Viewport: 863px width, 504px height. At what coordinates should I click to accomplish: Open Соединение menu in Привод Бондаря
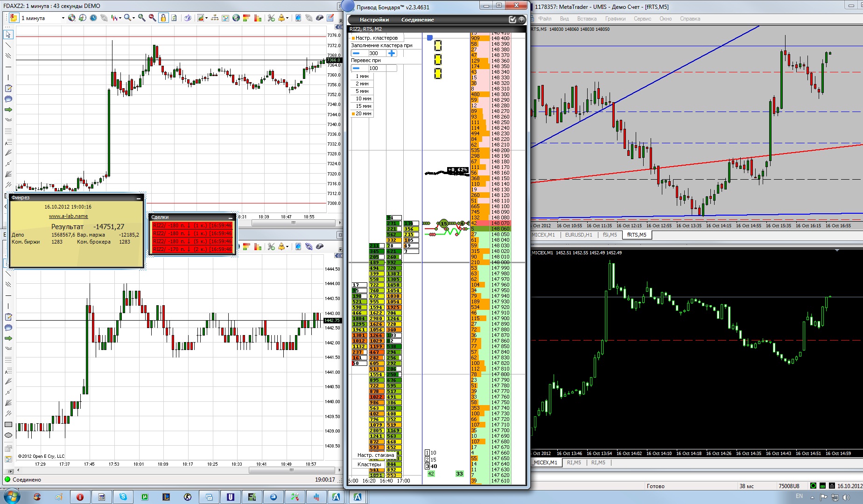[x=417, y=20]
